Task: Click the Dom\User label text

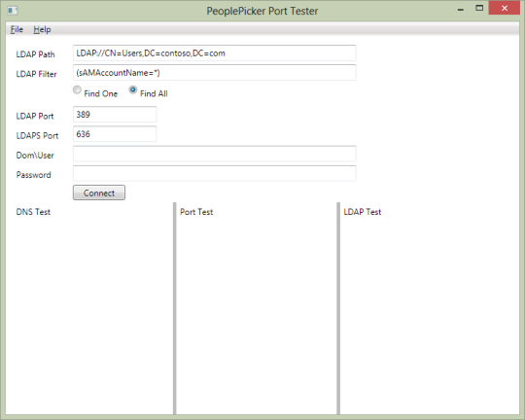Action: [x=35, y=156]
